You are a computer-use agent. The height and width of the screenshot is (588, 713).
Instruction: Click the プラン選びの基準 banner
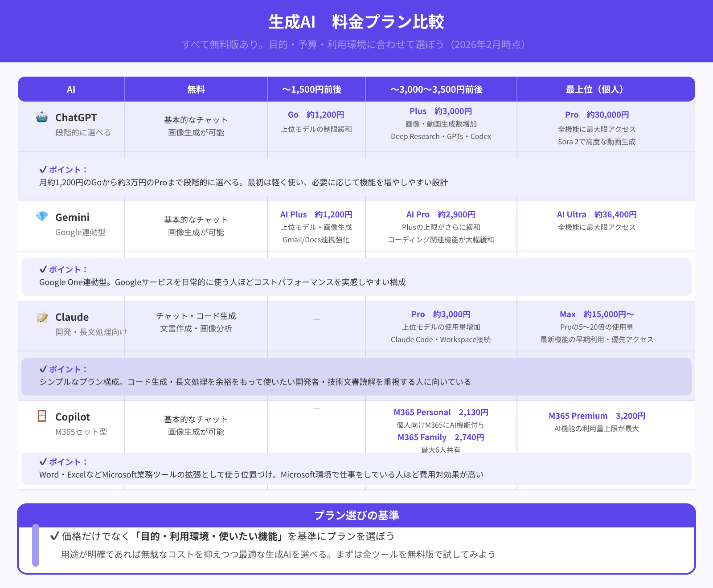[356, 515]
